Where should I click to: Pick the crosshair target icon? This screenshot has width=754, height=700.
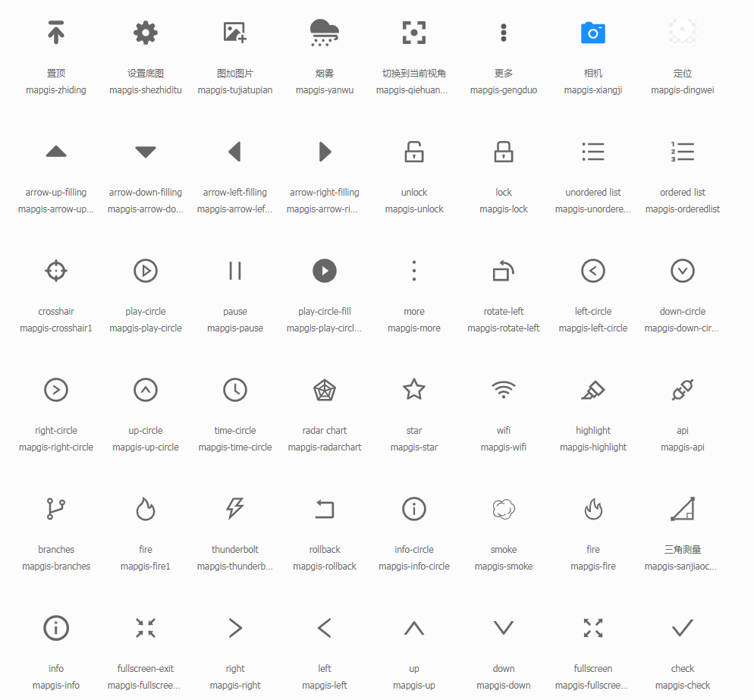click(x=56, y=271)
